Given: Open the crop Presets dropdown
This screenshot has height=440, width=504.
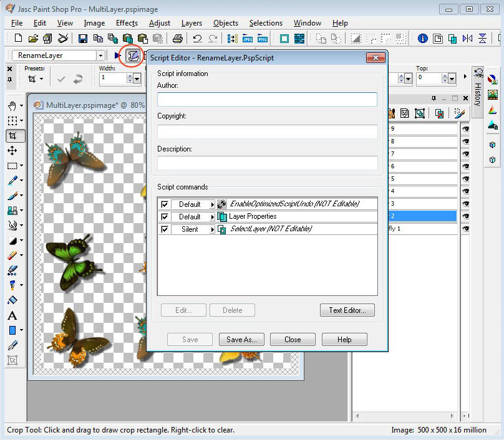Looking at the screenshot, I should (41, 79).
